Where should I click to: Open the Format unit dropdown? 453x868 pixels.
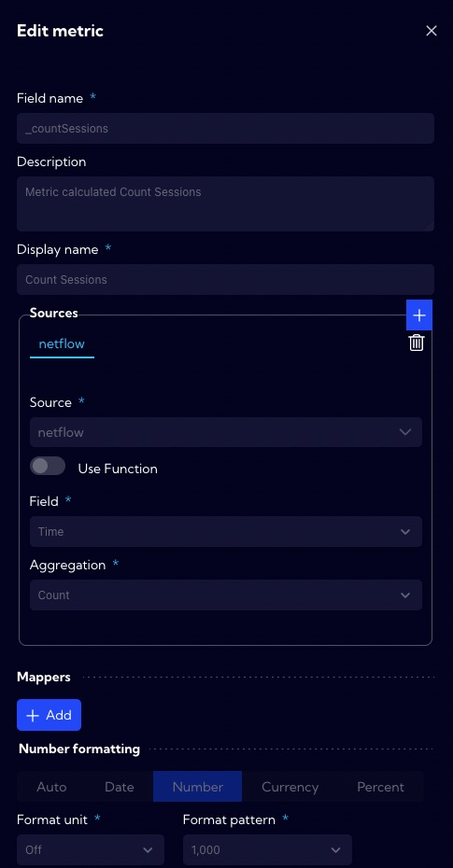tap(91, 849)
